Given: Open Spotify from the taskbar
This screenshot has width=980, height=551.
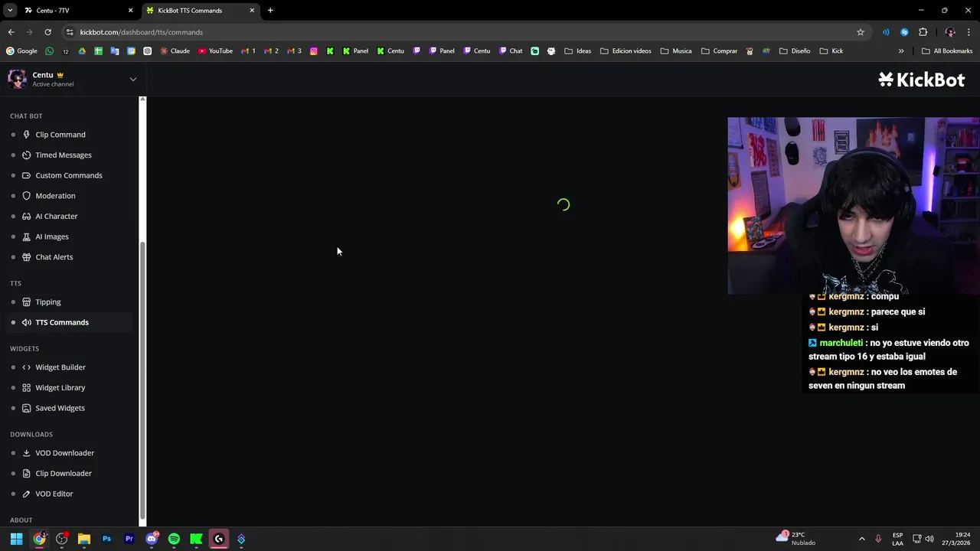Looking at the screenshot, I should (174, 539).
